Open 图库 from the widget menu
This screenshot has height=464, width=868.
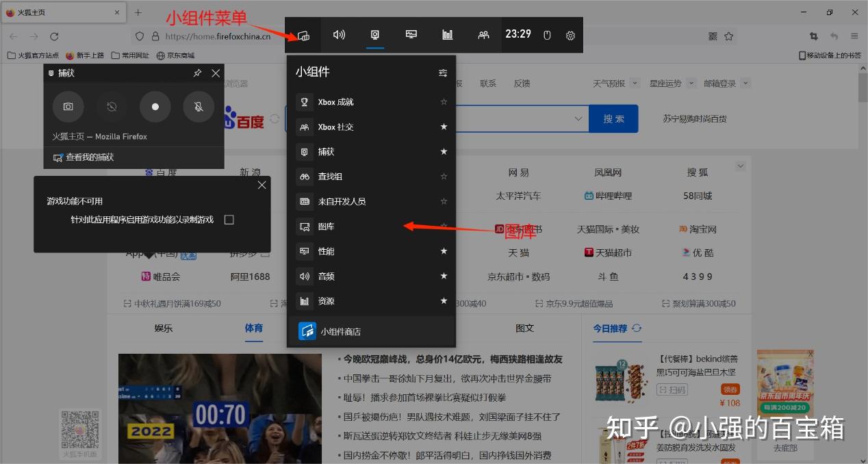coord(371,227)
